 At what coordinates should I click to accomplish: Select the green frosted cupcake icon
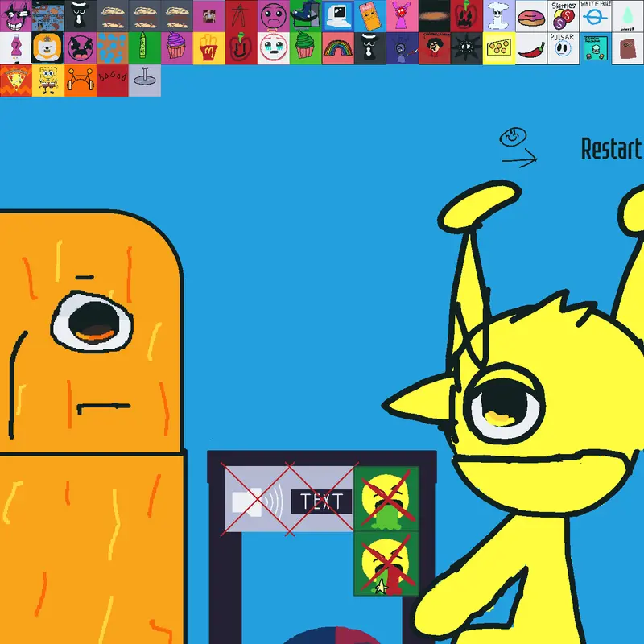coord(306,48)
